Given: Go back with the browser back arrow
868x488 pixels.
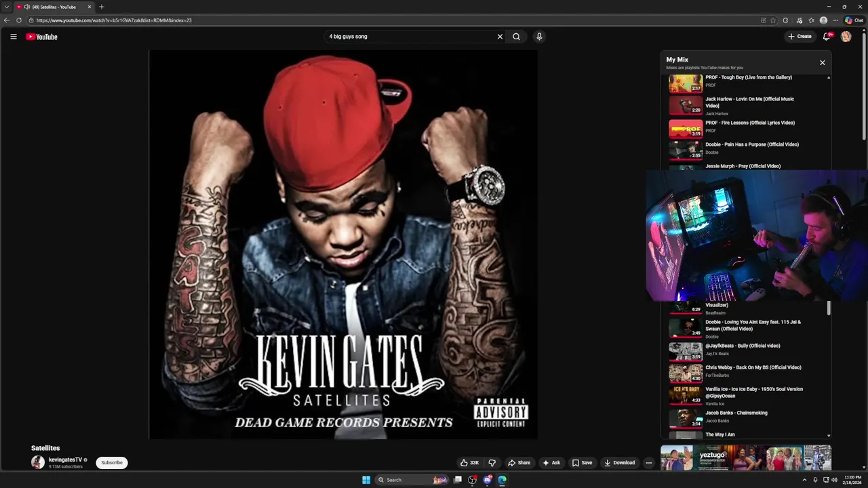Looking at the screenshot, I should pyautogui.click(x=7, y=20).
